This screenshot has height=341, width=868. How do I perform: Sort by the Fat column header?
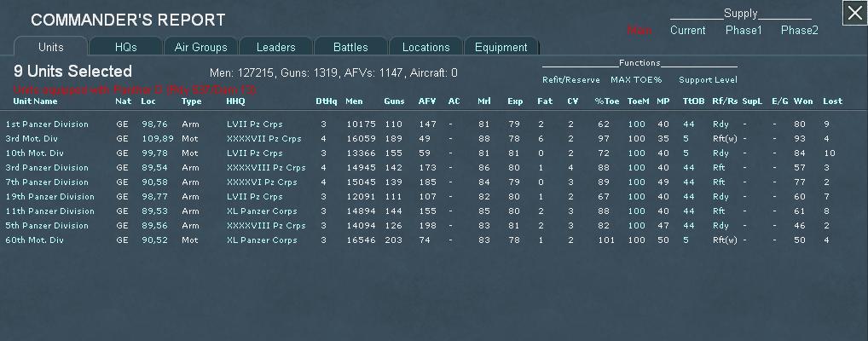[545, 101]
